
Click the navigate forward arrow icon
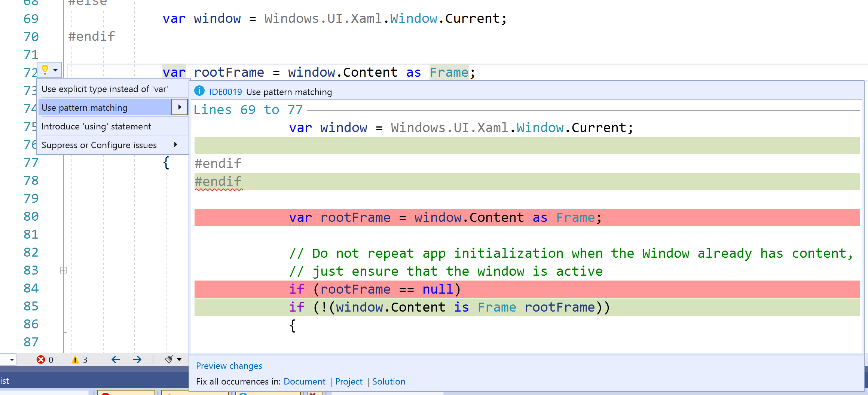137,359
